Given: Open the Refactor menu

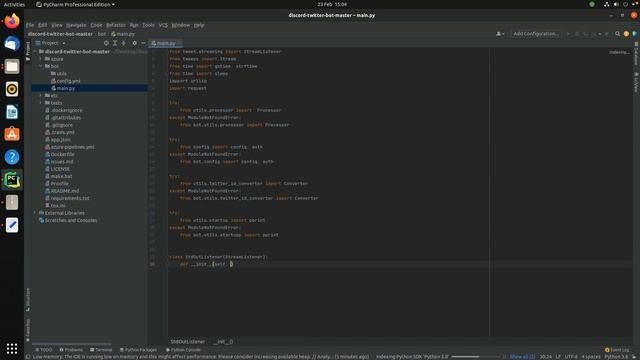Looking at the screenshot, I should (x=116, y=25).
